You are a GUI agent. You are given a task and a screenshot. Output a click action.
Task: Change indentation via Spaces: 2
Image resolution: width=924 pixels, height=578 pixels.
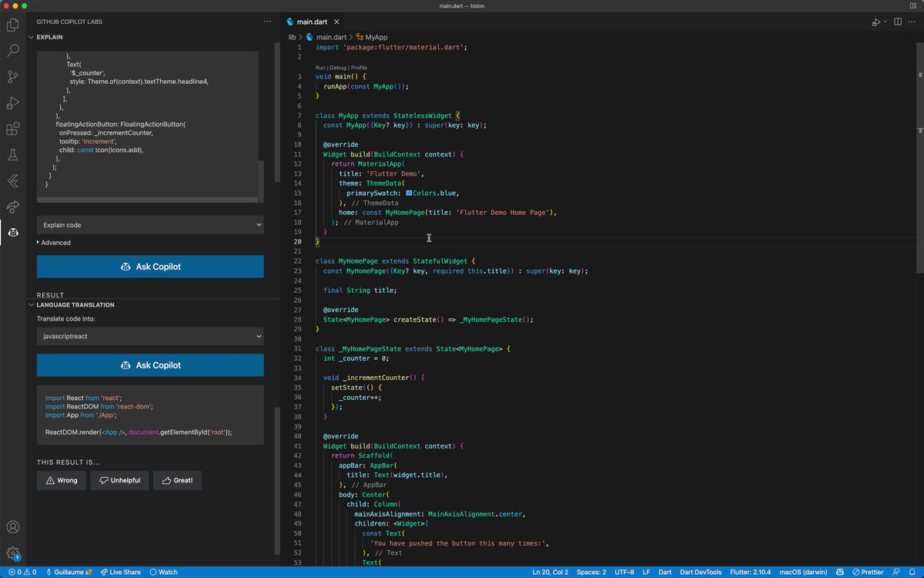point(593,572)
